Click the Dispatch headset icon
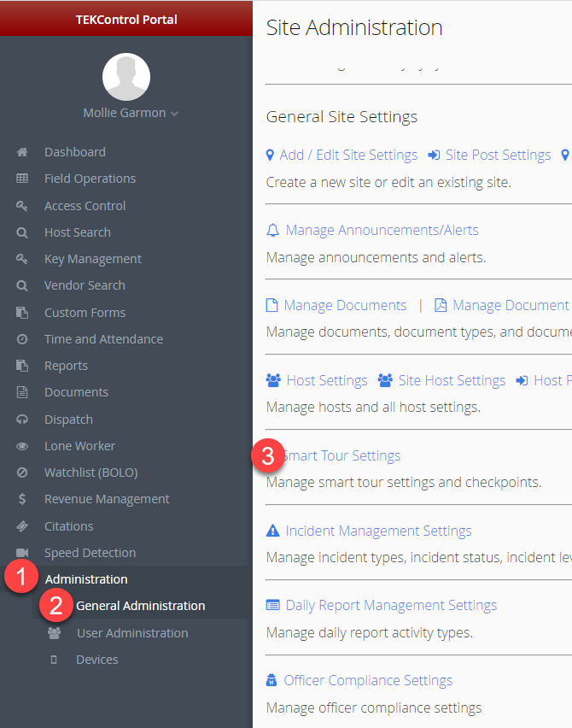This screenshot has width=572, height=728. (22, 420)
